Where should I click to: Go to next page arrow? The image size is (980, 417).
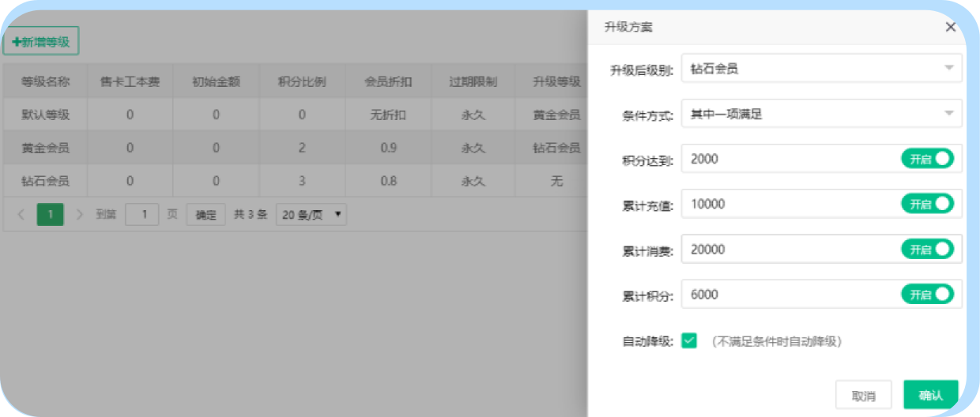coord(79,214)
